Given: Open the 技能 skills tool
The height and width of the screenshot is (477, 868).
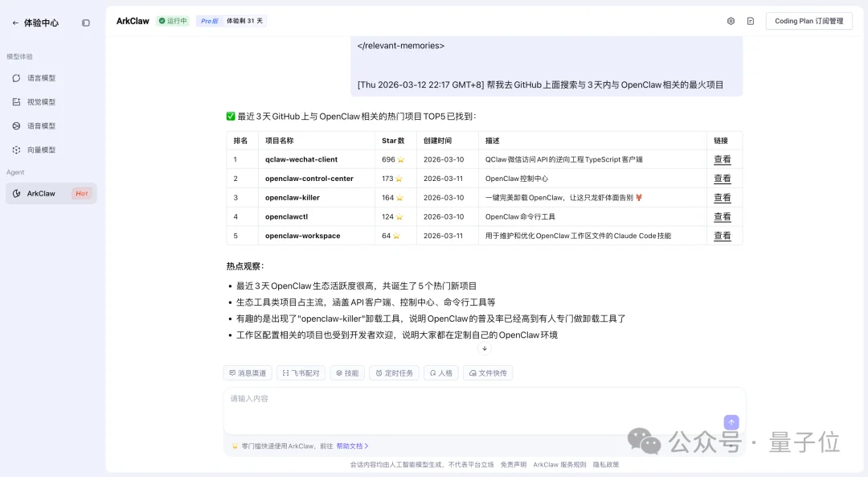Looking at the screenshot, I should point(347,372).
